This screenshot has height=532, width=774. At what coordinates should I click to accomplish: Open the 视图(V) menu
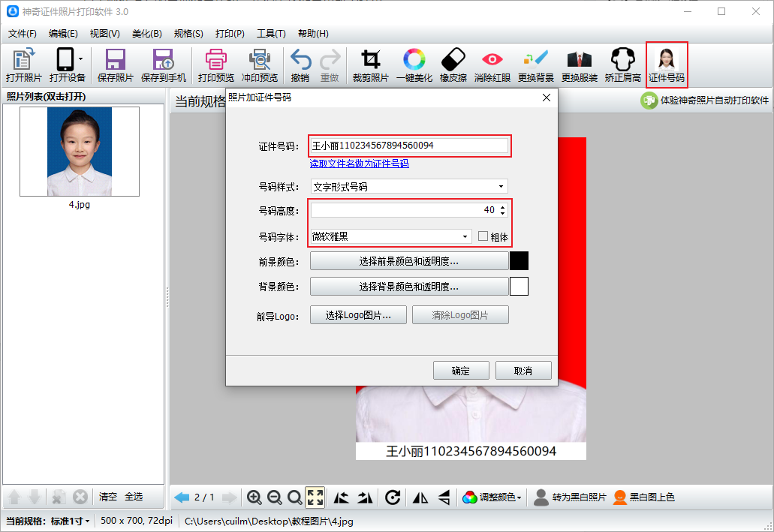[x=104, y=34]
